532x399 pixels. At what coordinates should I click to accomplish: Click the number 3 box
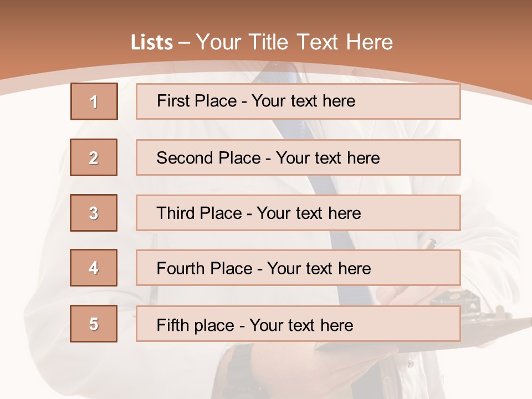point(94,213)
